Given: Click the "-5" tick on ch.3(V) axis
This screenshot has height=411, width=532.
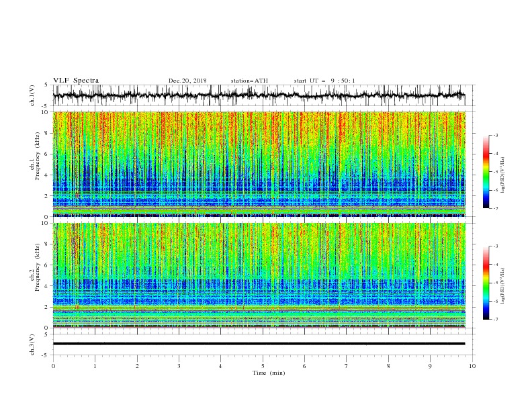Looking at the screenshot, I should coord(46,355).
